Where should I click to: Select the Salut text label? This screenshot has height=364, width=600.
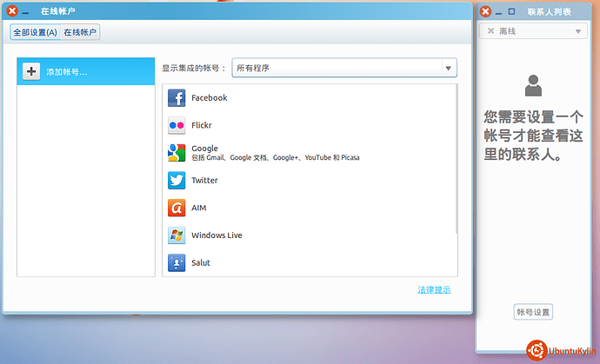201,263
